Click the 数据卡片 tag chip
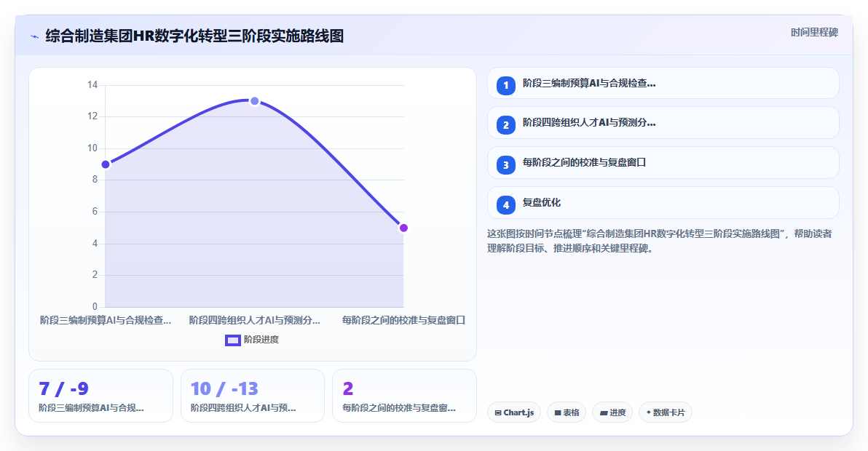Image resolution: width=868 pixels, height=451 pixels. (x=666, y=412)
